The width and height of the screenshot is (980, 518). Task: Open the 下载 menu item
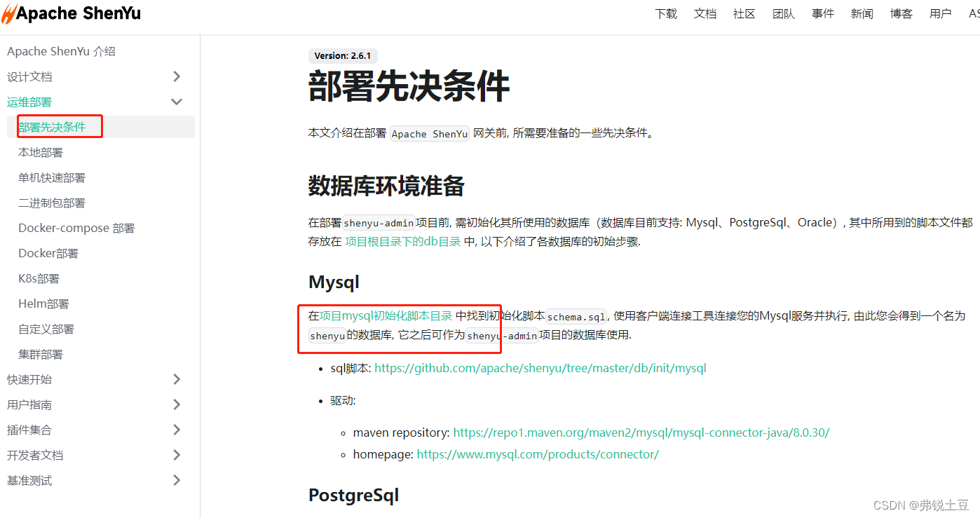click(x=665, y=13)
